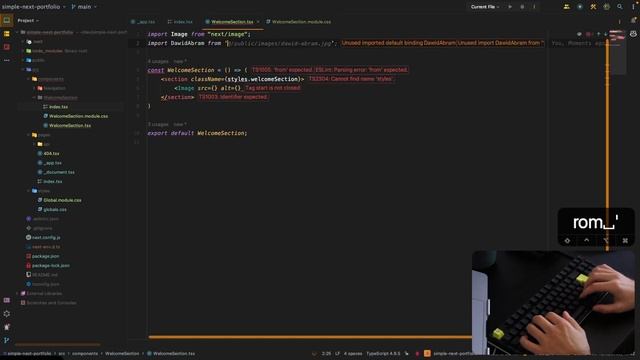Open the red tool window icon in left stripe
Screen dimensions: 640x360
pos(7,47)
